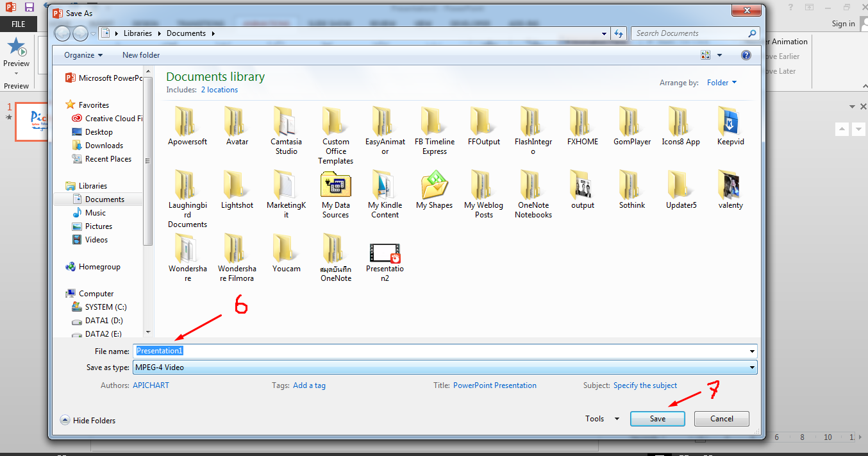Click the New folder button
The height and width of the screenshot is (456, 868).
point(141,55)
